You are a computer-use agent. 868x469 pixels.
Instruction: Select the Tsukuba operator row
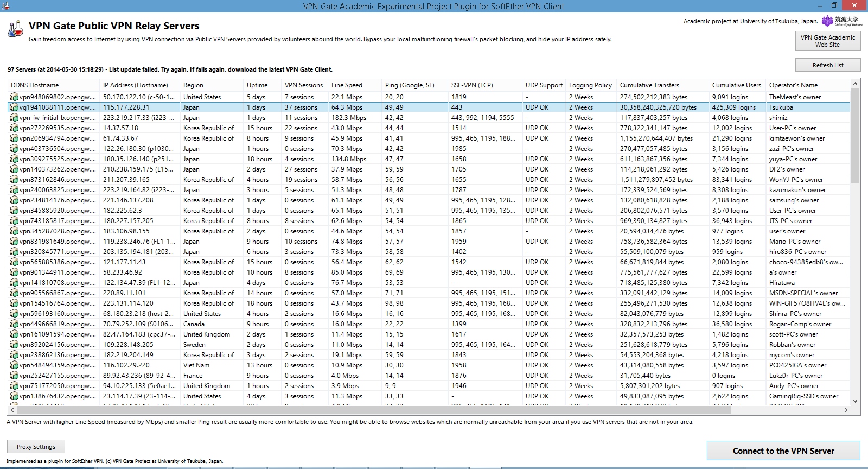click(x=429, y=107)
